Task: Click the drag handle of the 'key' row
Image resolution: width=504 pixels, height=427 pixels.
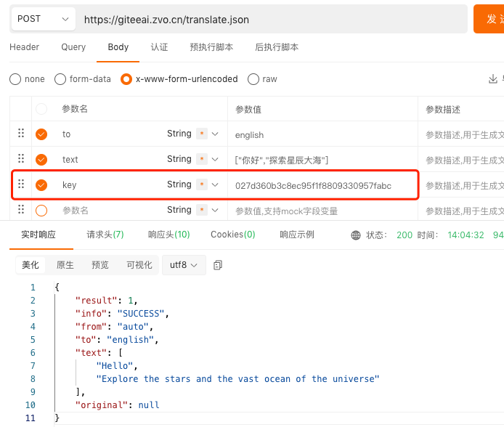Action: (x=21, y=184)
